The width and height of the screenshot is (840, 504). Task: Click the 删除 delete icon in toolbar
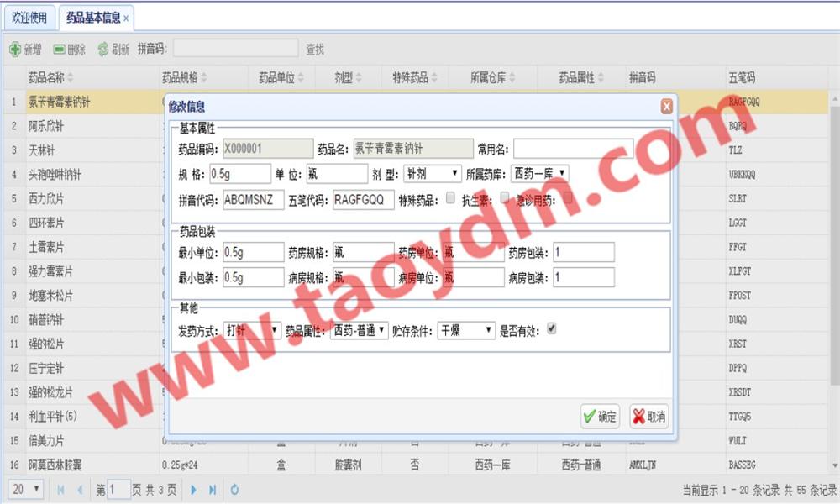(59, 50)
